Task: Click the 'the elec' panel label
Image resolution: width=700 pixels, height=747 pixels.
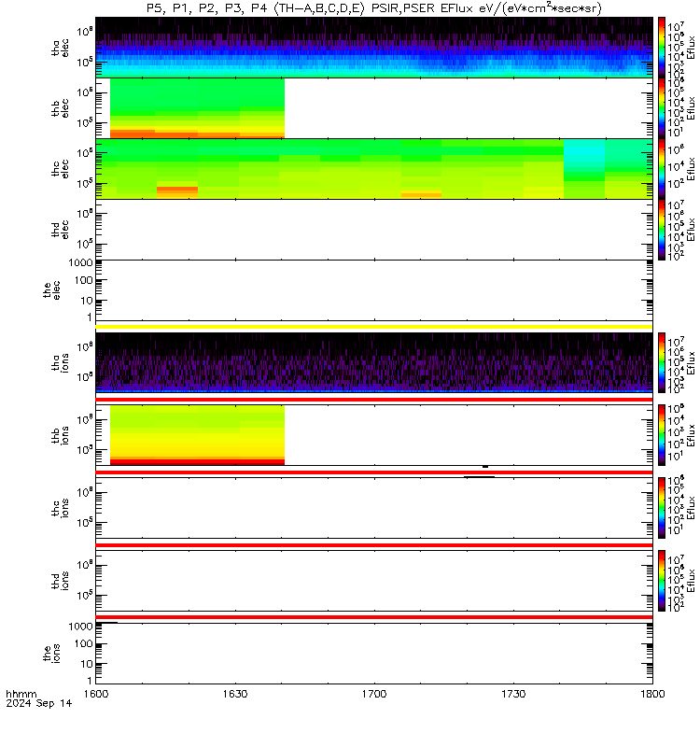Action: pyautogui.click(x=51, y=290)
